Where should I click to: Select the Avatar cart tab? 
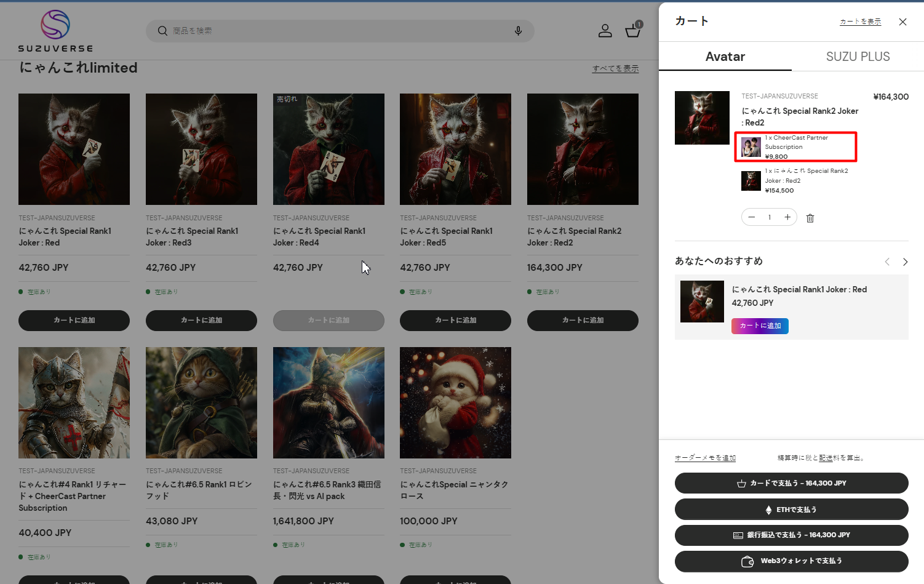(x=725, y=57)
